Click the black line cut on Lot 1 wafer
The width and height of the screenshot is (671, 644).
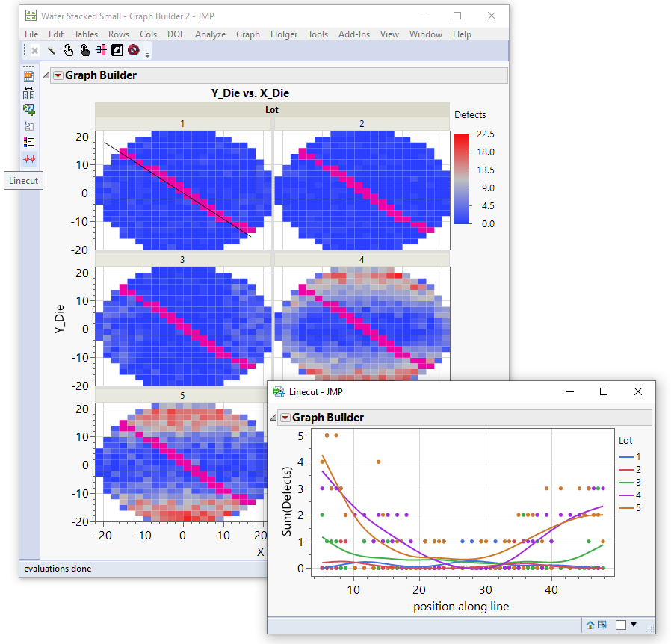178,189
